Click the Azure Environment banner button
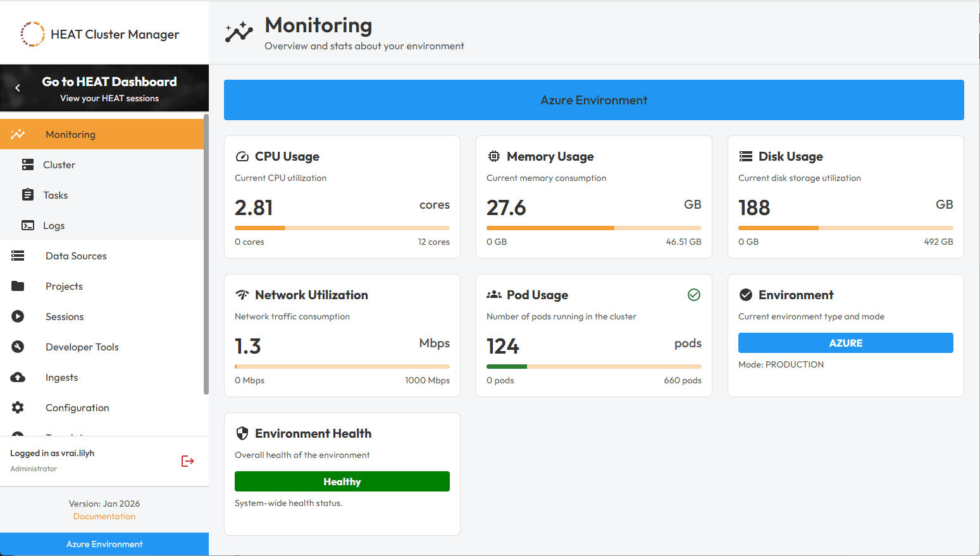980x556 pixels. [x=593, y=99]
